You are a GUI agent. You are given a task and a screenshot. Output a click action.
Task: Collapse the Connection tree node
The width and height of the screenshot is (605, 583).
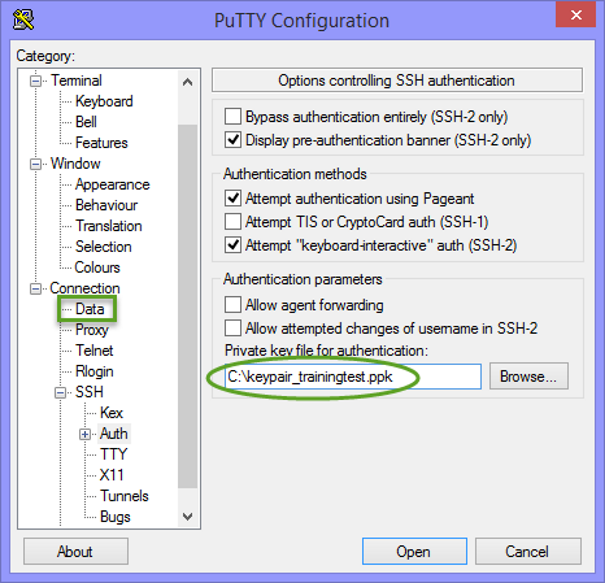coord(35,289)
